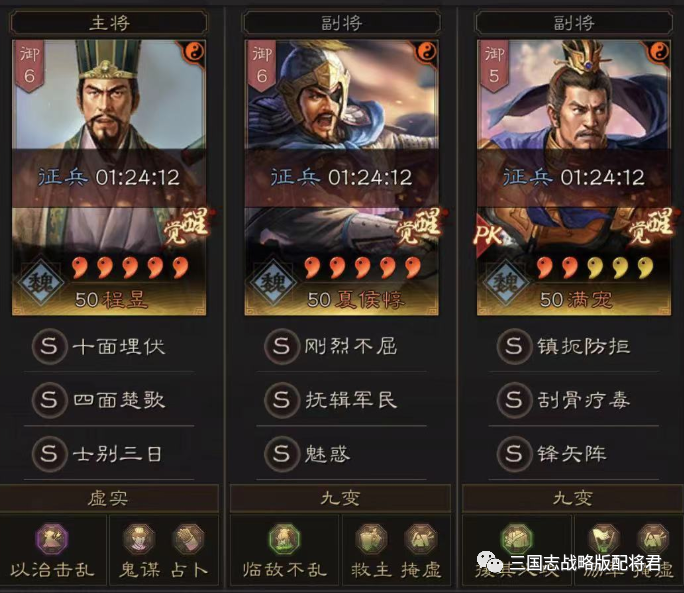Select the 鬼谋 tactic icon

coord(139,538)
